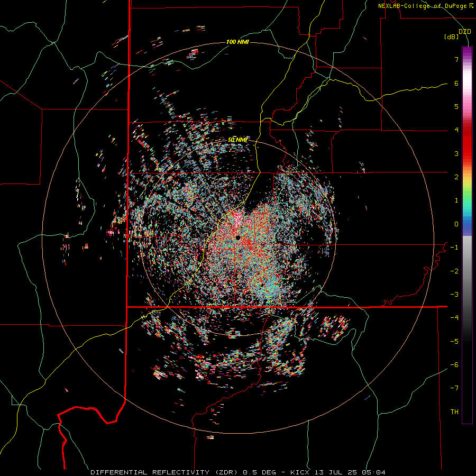Image resolution: width=476 pixels, height=476 pixels.
Task: Click the -6 value on color scale
Action: pos(454,365)
